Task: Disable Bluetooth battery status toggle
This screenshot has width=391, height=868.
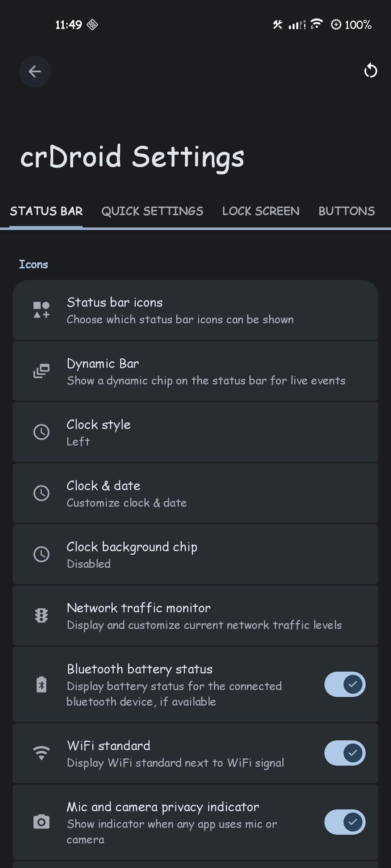Action: (x=345, y=684)
